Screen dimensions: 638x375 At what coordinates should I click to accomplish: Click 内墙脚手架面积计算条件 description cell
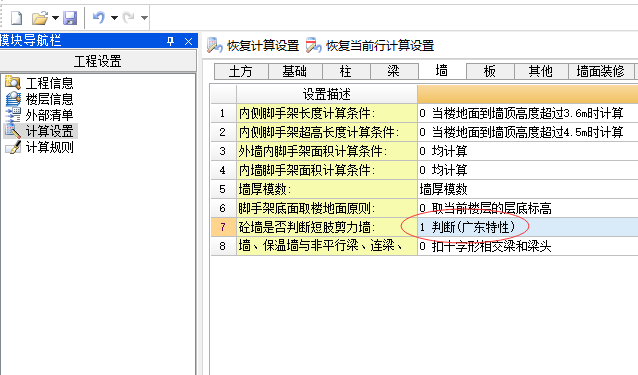point(327,170)
